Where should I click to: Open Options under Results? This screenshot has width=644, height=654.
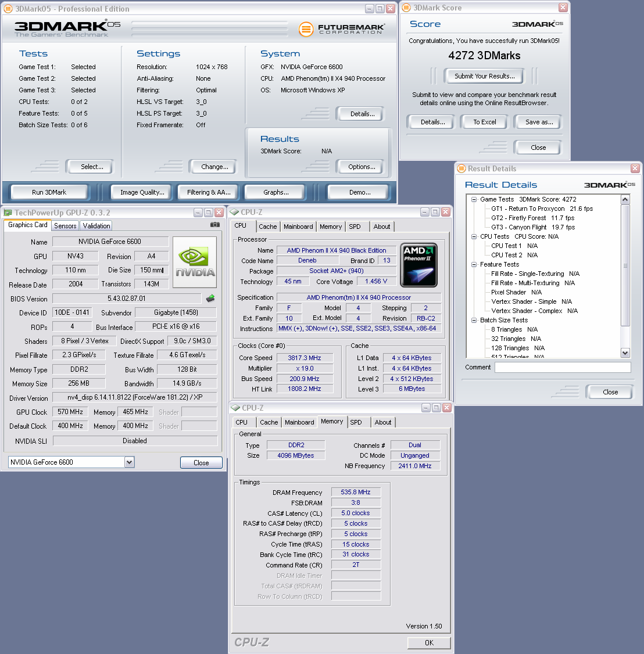[362, 167]
